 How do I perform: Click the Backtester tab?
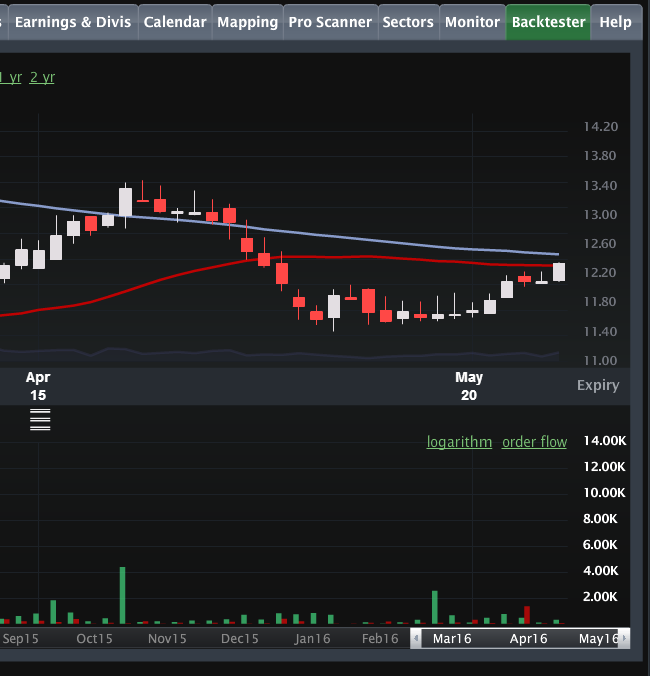548,22
